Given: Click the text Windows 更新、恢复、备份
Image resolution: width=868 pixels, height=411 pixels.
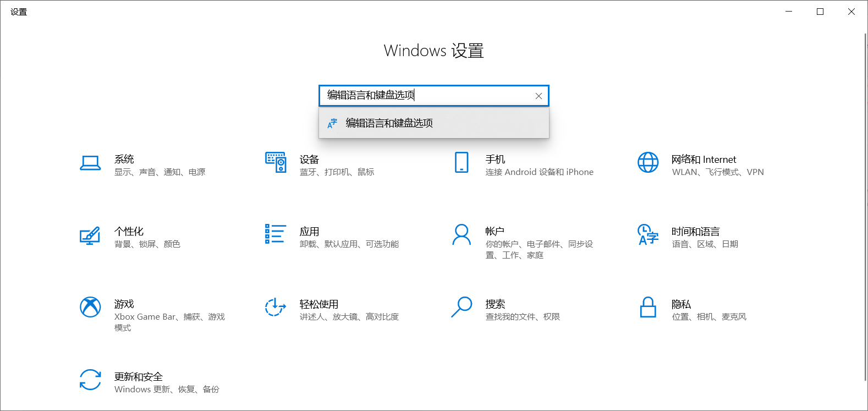Looking at the screenshot, I should (167, 390).
